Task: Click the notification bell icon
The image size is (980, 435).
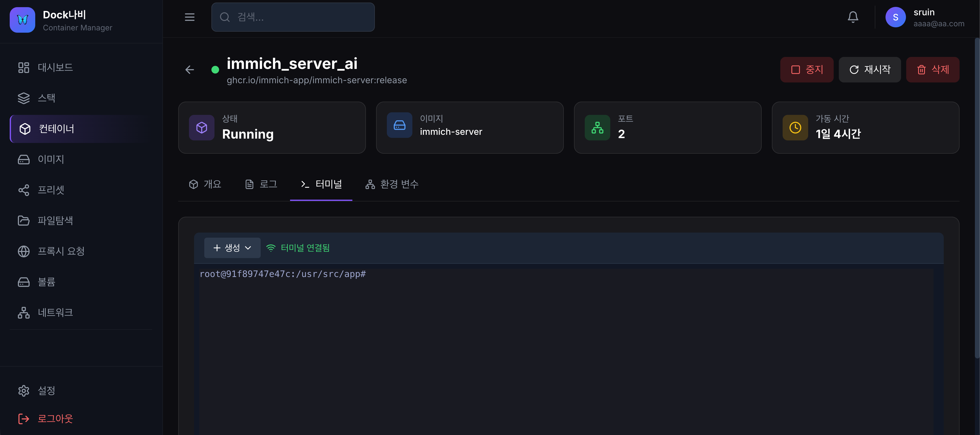Action: 853,17
